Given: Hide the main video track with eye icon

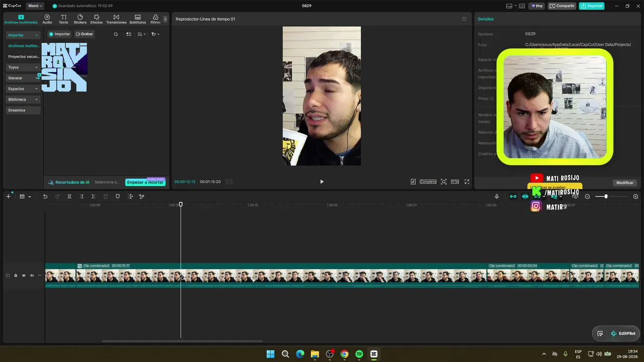Looking at the screenshot, I should 24,276.
